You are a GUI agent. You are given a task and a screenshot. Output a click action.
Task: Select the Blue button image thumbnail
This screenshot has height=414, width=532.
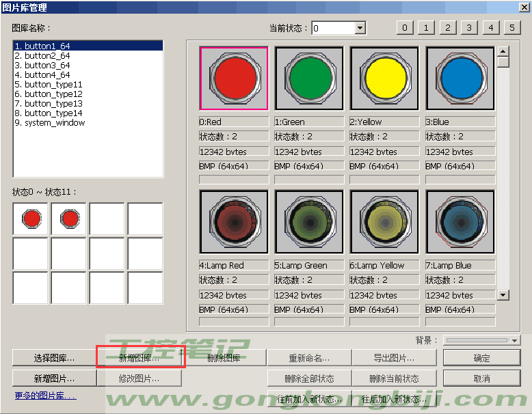(x=460, y=79)
